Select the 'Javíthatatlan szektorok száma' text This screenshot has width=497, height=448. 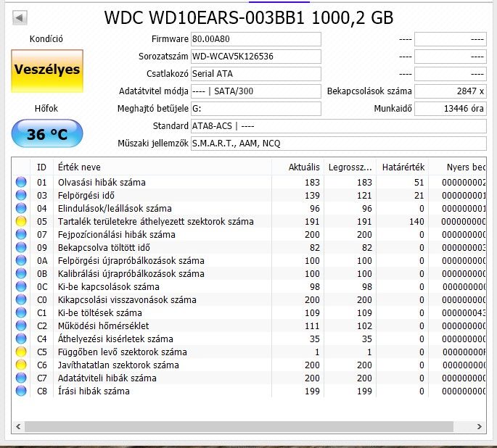pos(118,365)
